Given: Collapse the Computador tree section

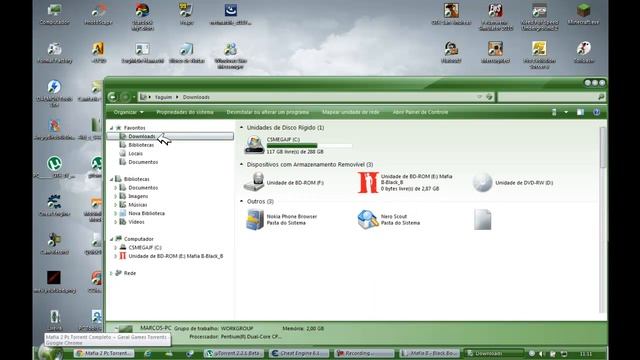Looking at the screenshot, I should click(x=111, y=239).
